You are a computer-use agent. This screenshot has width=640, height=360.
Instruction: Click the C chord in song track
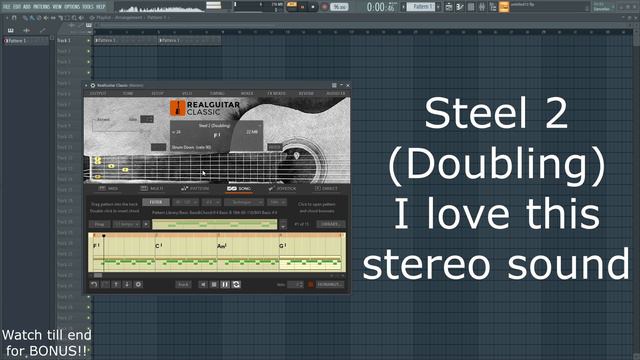[x=158, y=246]
